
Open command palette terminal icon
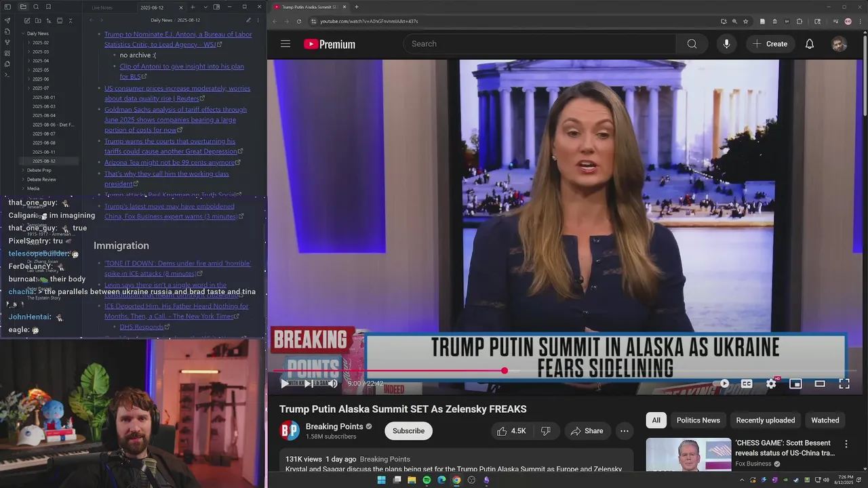click(7, 75)
